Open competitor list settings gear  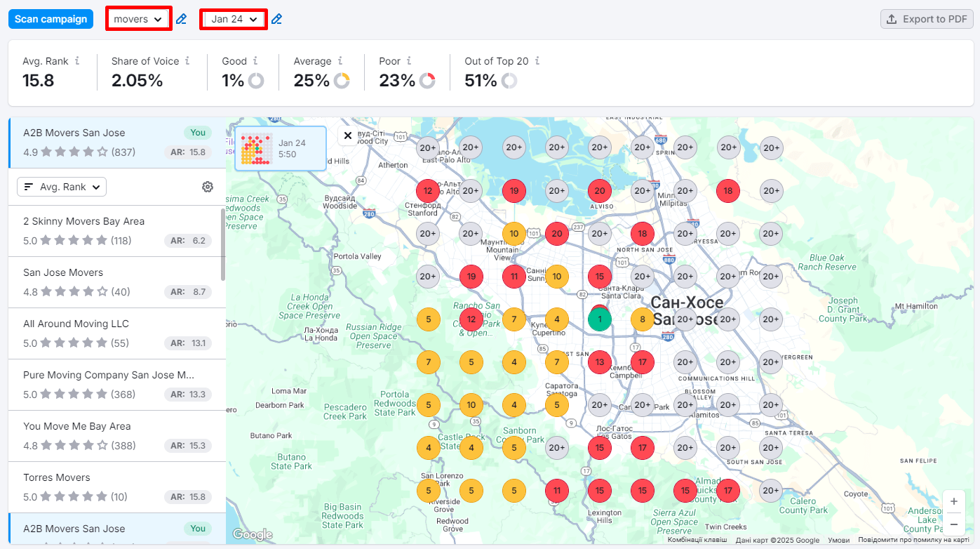point(207,187)
